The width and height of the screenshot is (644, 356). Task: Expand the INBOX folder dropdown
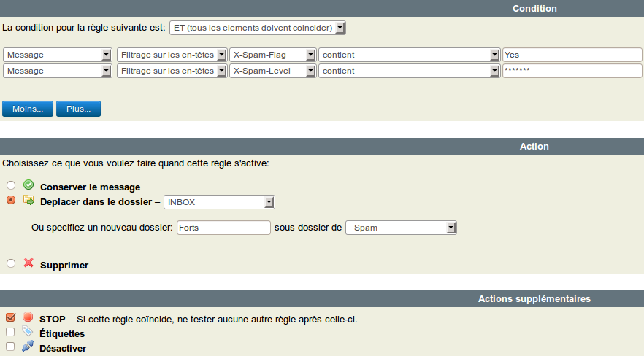pyautogui.click(x=219, y=202)
